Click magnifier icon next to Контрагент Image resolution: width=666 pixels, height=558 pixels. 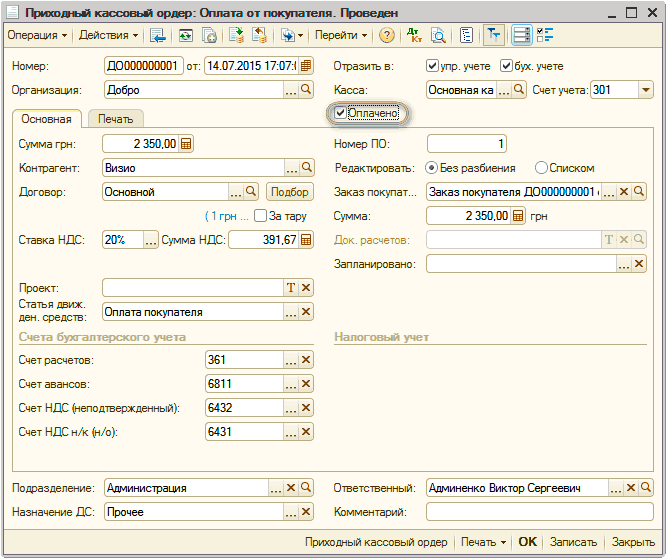pos(306,168)
